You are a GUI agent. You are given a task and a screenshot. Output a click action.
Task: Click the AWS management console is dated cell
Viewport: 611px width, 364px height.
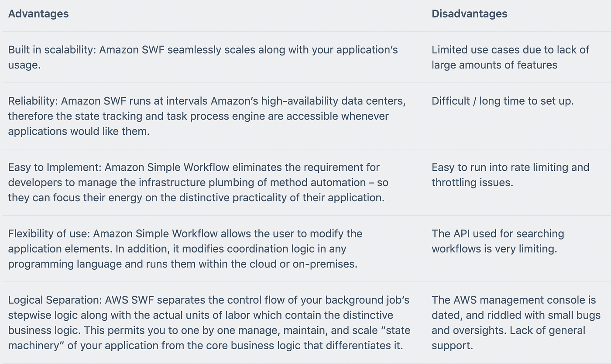click(516, 323)
